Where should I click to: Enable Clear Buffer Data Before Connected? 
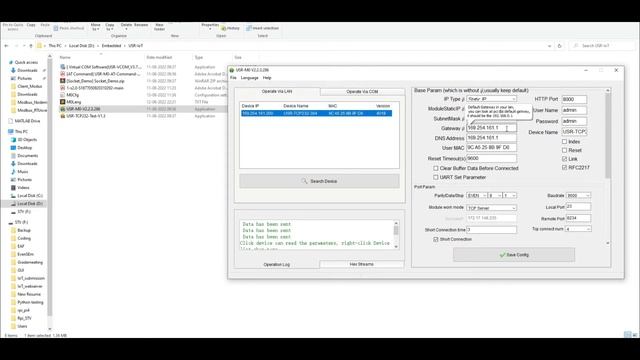pyautogui.click(x=436, y=168)
